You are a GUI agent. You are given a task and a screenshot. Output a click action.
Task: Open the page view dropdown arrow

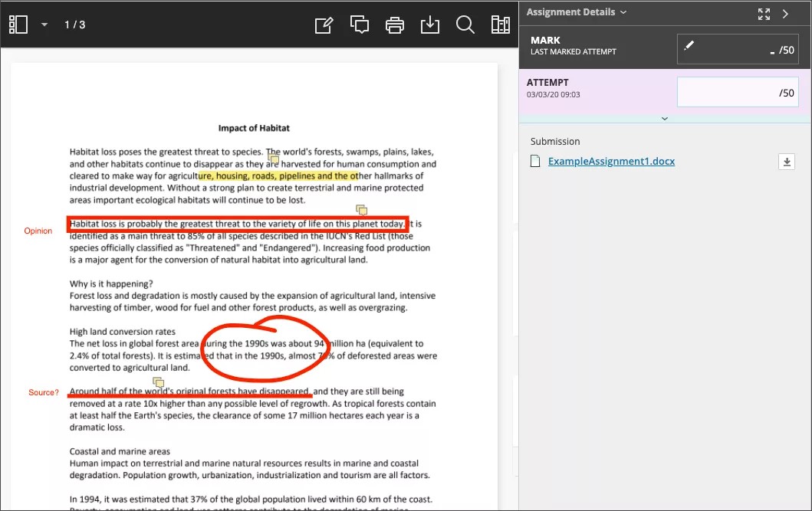tap(44, 24)
